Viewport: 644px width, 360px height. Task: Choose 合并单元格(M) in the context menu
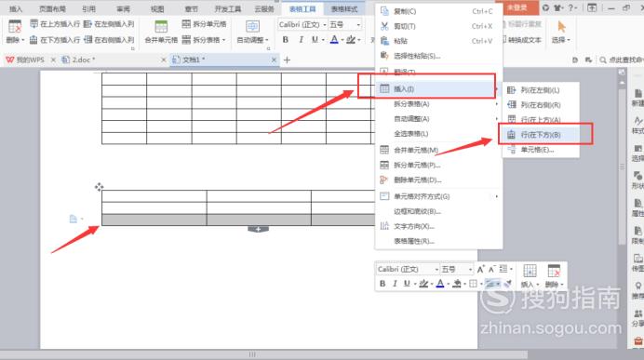438,150
